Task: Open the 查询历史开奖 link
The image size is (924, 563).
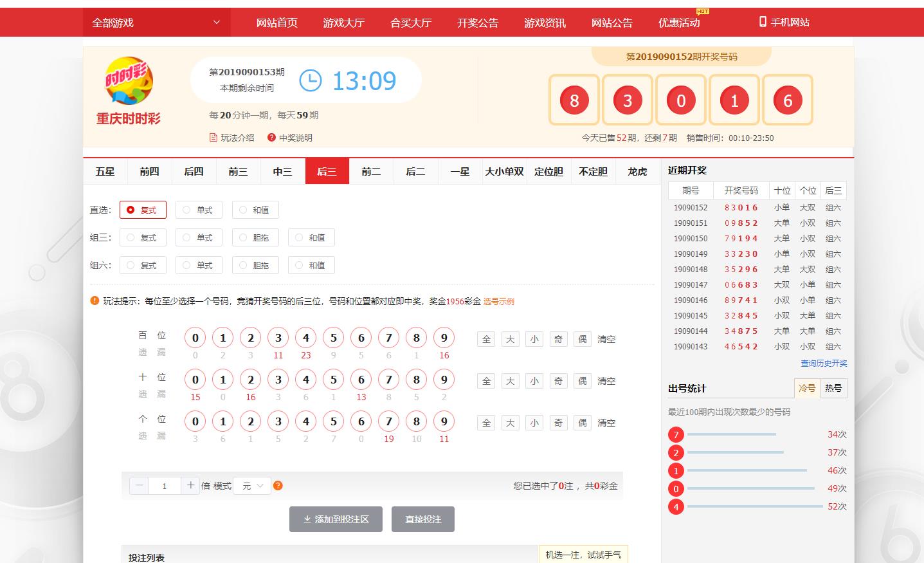Action: [x=823, y=364]
